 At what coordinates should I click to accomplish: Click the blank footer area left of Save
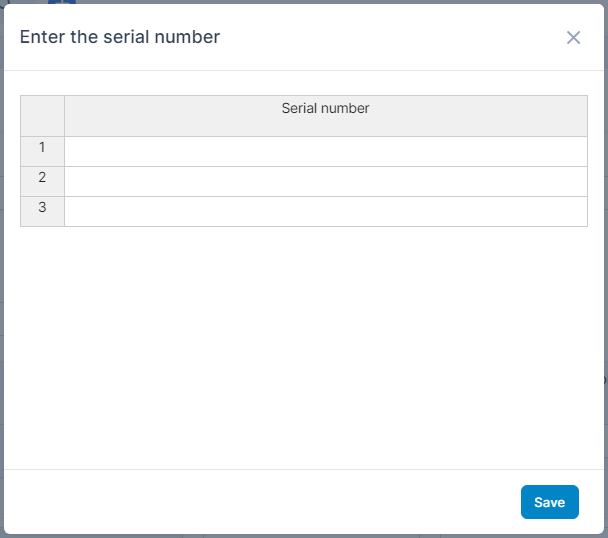[260, 502]
